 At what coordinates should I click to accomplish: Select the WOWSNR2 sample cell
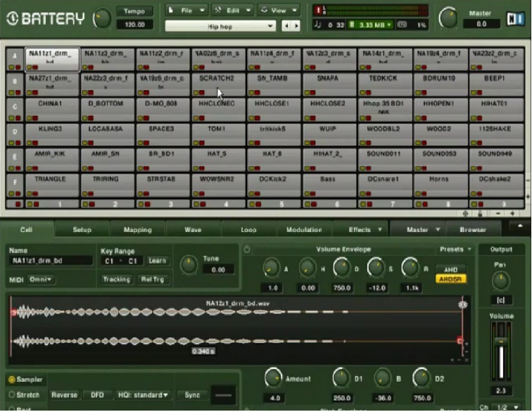tap(218, 185)
